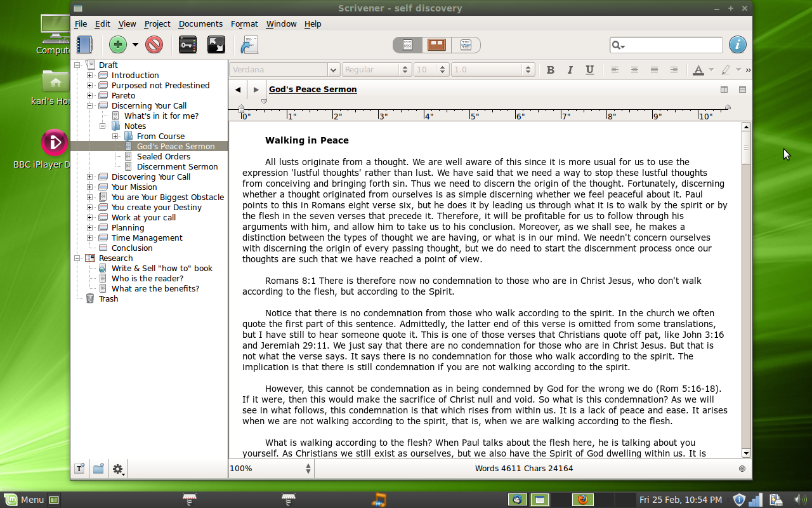
Task: Split editor vertically icon
Action: (724, 90)
